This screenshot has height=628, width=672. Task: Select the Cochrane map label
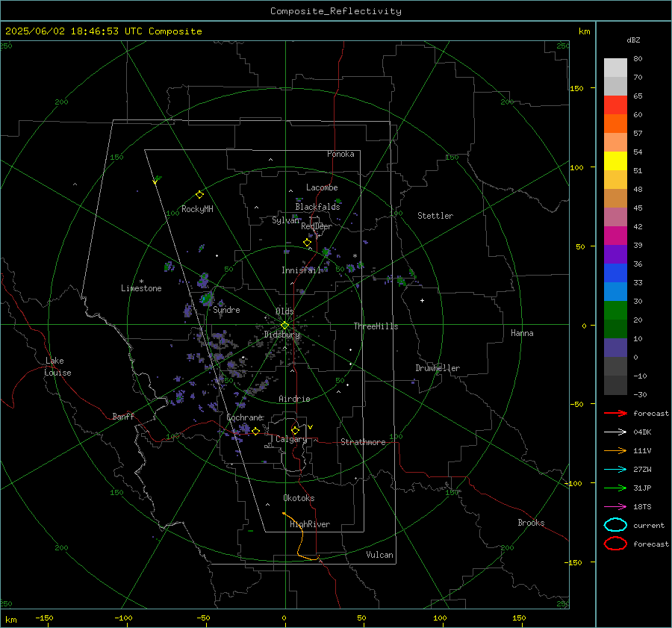pyautogui.click(x=244, y=417)
